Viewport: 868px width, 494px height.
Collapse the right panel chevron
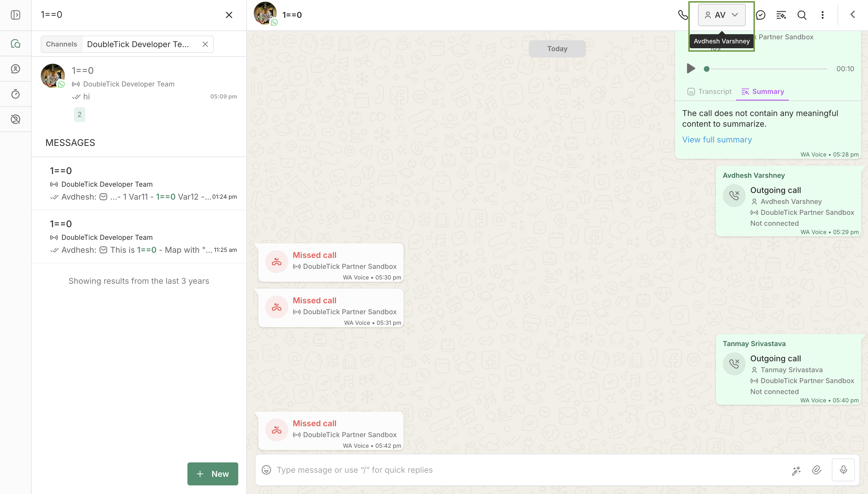coord(853,14)
